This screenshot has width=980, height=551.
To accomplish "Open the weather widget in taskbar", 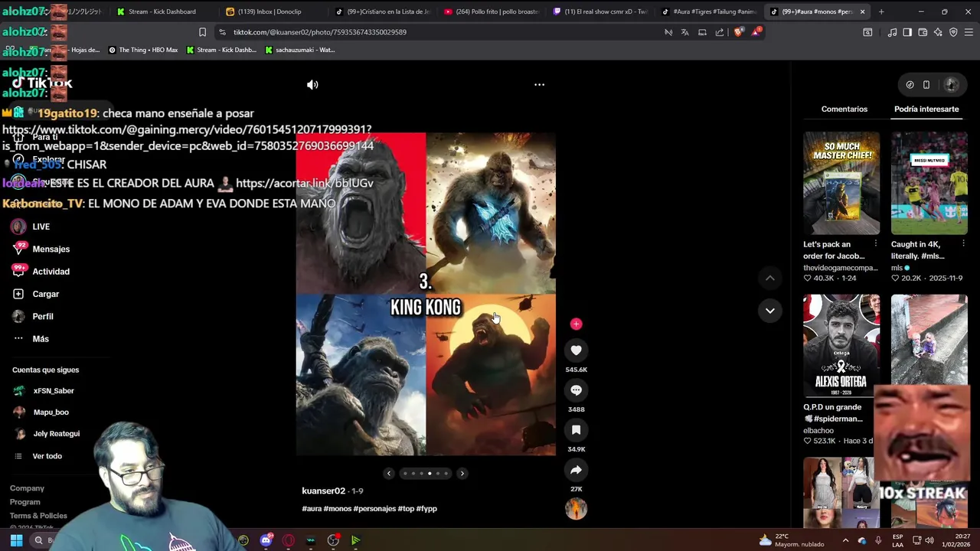I will (792, 540).
